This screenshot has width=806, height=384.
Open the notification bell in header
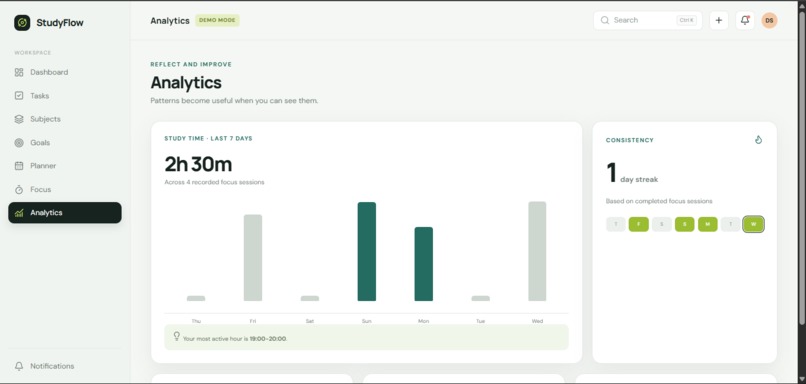click(x=745, y=21)
